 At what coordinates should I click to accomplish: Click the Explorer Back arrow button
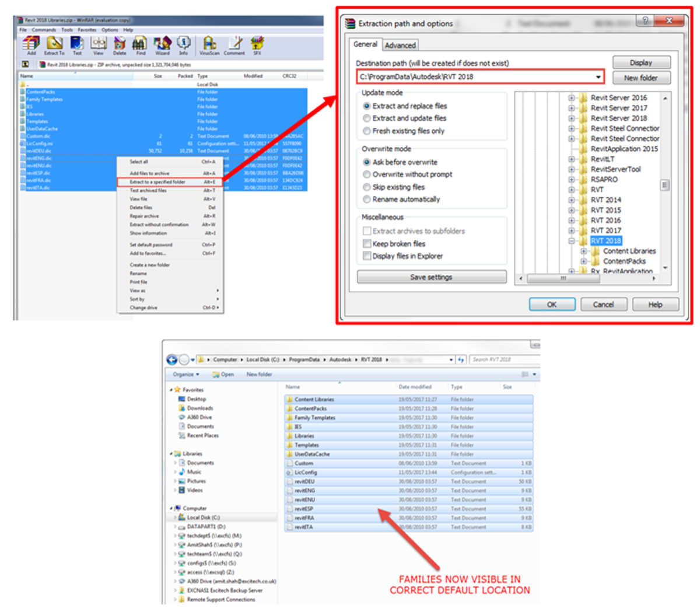tap(171, 359)
